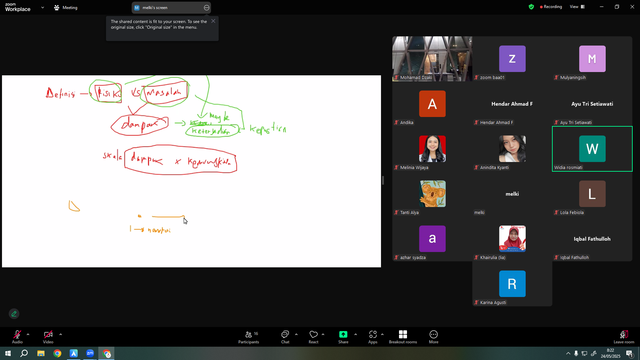Select the zoom baa01 participant tile

[512, 59]
